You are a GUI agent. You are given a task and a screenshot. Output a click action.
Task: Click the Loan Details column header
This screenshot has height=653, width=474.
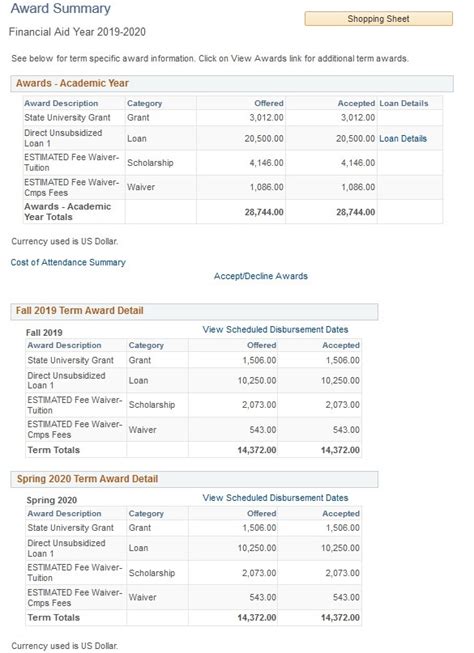click(404, 103)
